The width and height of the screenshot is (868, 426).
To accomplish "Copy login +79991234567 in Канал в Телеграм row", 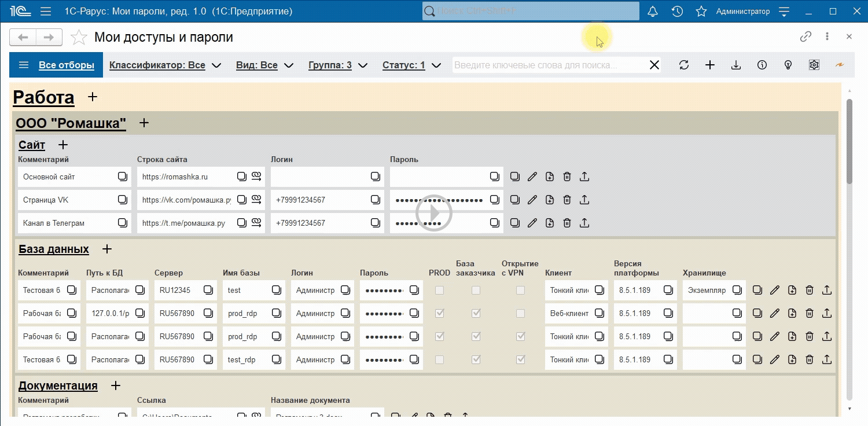I will [x=376, y=223].
